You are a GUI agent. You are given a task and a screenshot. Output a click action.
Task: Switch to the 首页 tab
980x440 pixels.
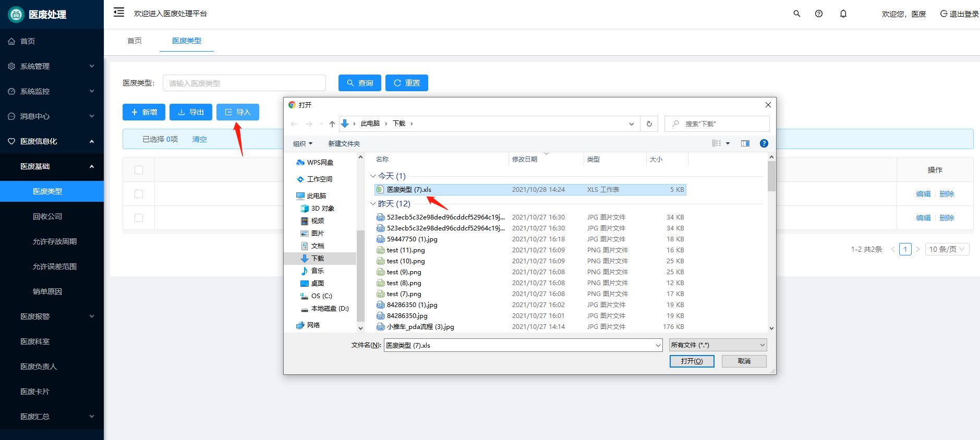click(x=135, y=41)
